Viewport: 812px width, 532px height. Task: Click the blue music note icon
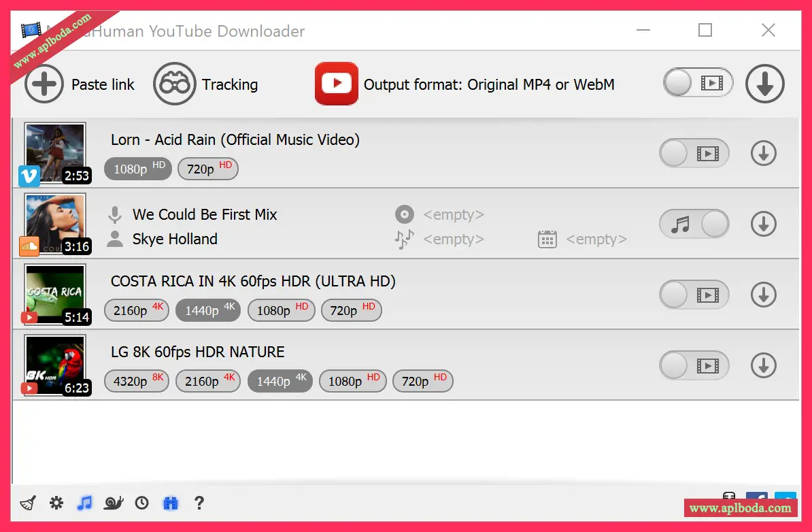click(x=84, y=503)
